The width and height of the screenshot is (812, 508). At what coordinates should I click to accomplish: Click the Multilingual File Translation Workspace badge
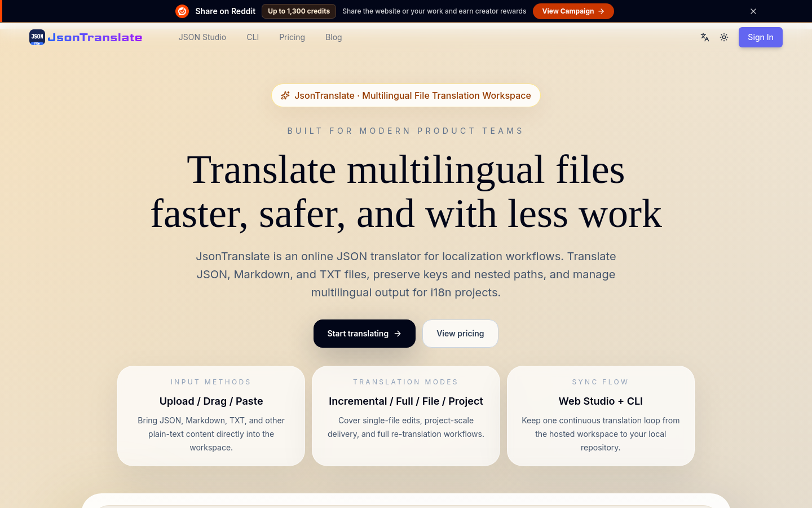pyautogui.click(x=406, y=95)
